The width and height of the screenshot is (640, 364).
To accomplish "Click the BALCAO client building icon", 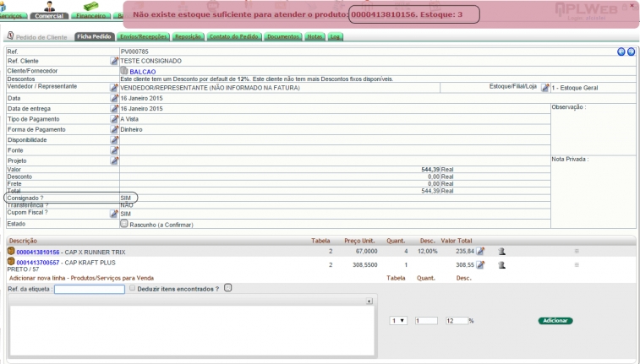I will 124,70.
